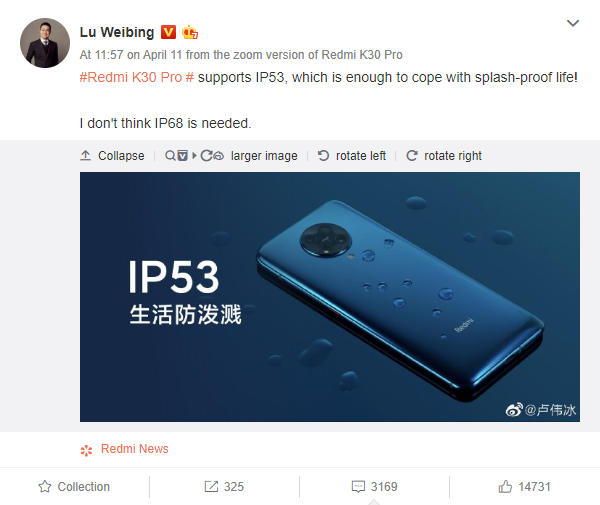Open the #Redmi K30 Pro# hashtag
600x505 pixels.
pos(137,77)
